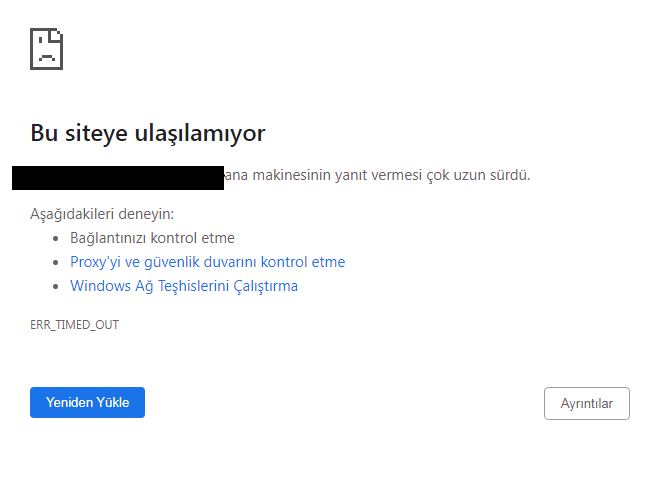Open the proxy and firewall check link

[207, 262]
